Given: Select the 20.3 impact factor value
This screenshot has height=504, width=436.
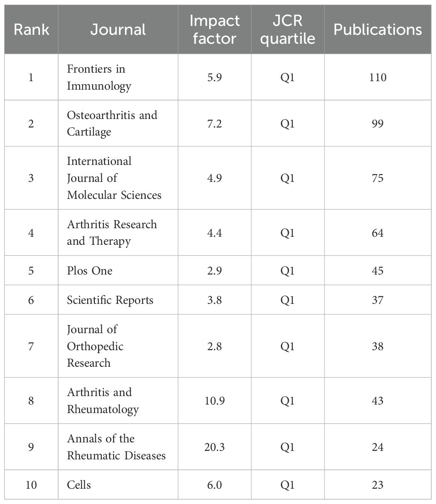Looking at the screenshot, I should pos(214,447).
